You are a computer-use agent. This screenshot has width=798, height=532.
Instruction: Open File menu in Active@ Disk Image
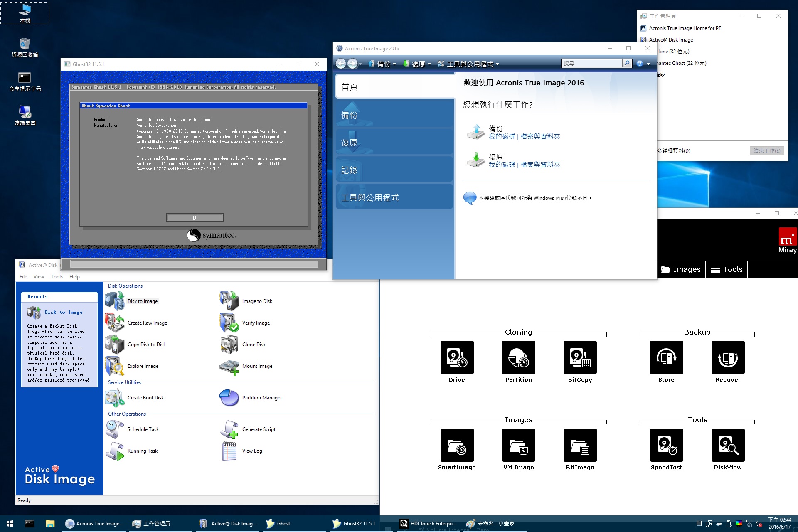pos(23,277)
